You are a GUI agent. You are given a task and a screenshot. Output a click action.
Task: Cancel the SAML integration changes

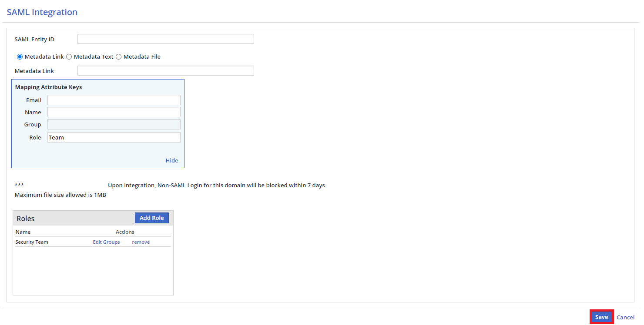[x=625, y=318]
